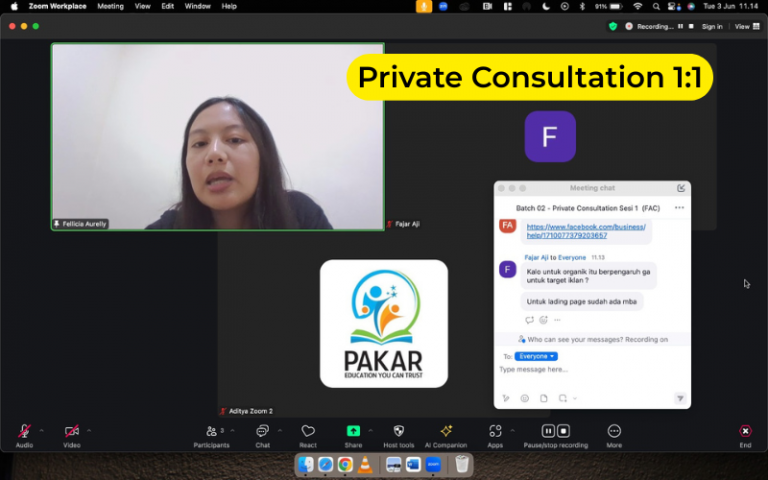Expand the arrow next to Apps

click(x=512, y=431)
